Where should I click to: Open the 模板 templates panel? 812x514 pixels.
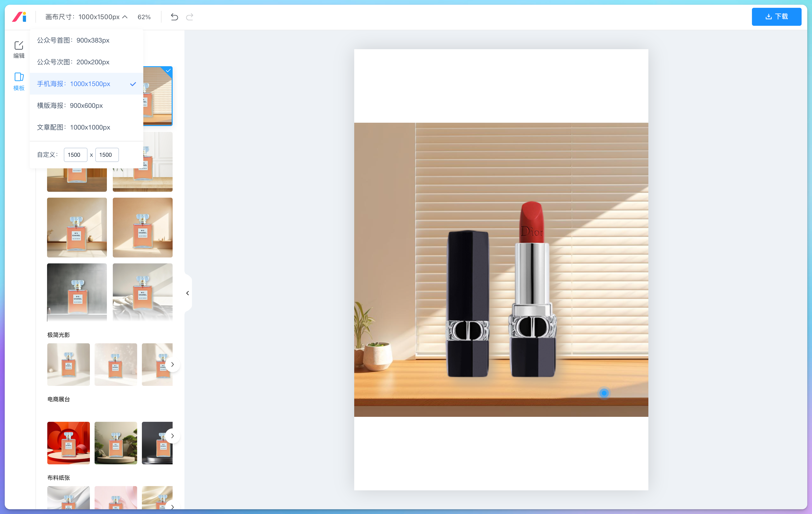click(x=19, y=82)
